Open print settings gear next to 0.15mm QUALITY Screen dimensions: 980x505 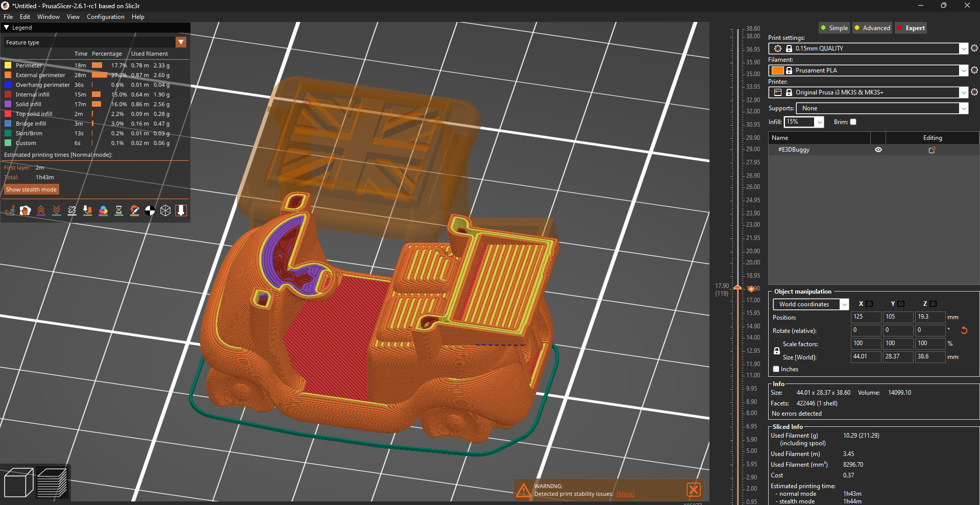[x=974, y=48]
